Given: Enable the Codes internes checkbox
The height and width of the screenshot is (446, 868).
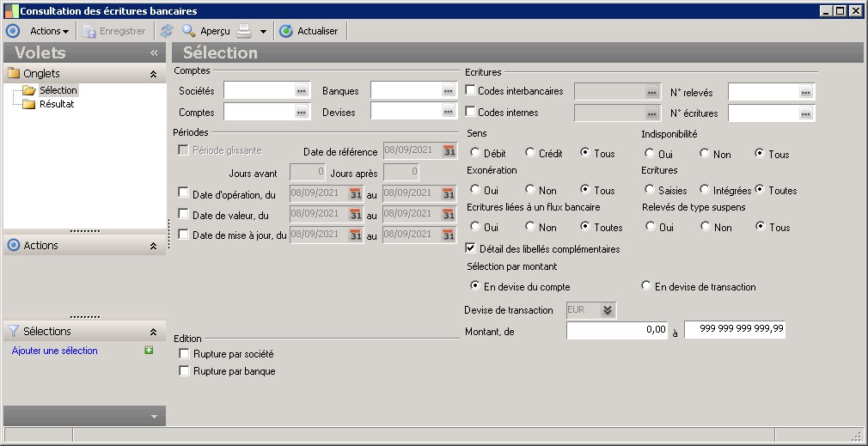Looking at the screenshot, I should click(x=471, y=112).
